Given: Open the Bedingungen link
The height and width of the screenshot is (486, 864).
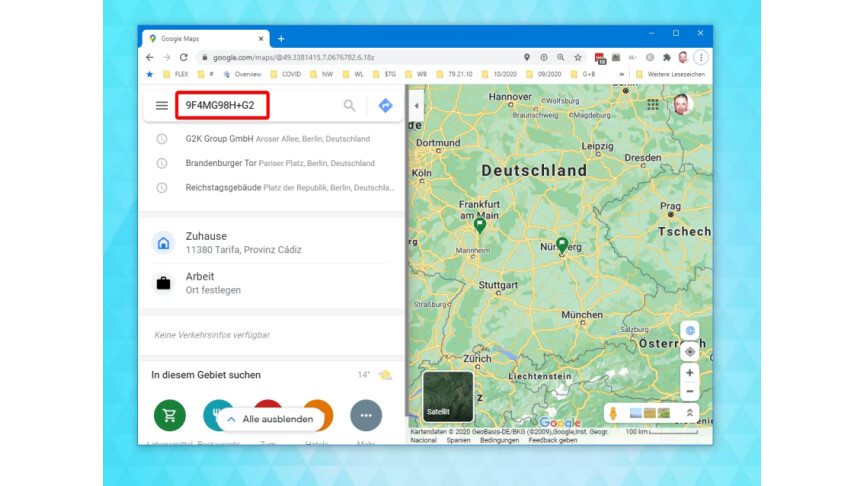Looking at the screenshot, I should click(x=499, y=440).
